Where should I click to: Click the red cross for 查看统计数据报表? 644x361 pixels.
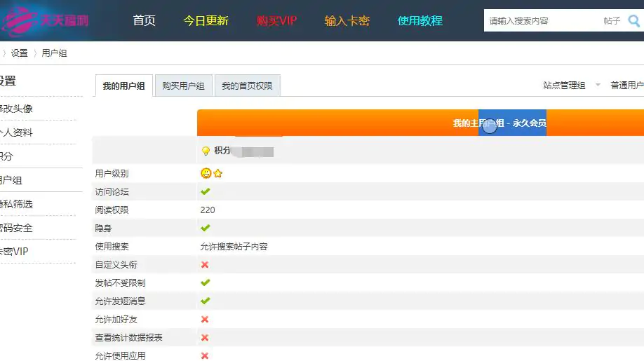[x=205, y=337]
